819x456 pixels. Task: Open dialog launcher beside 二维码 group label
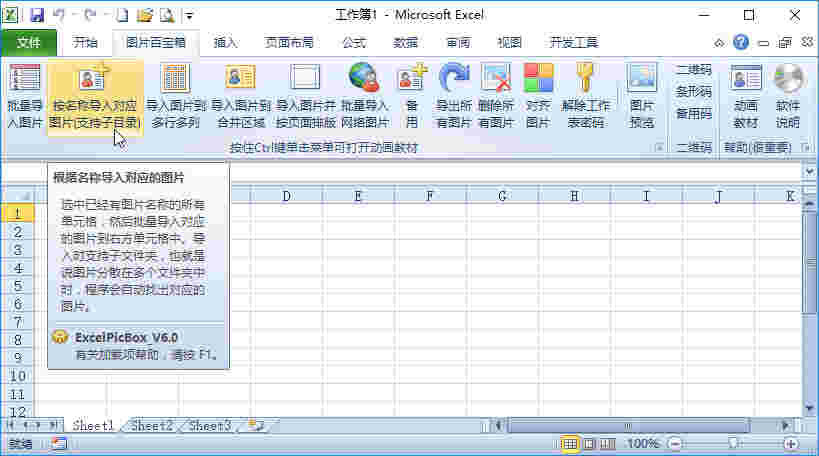659,148
